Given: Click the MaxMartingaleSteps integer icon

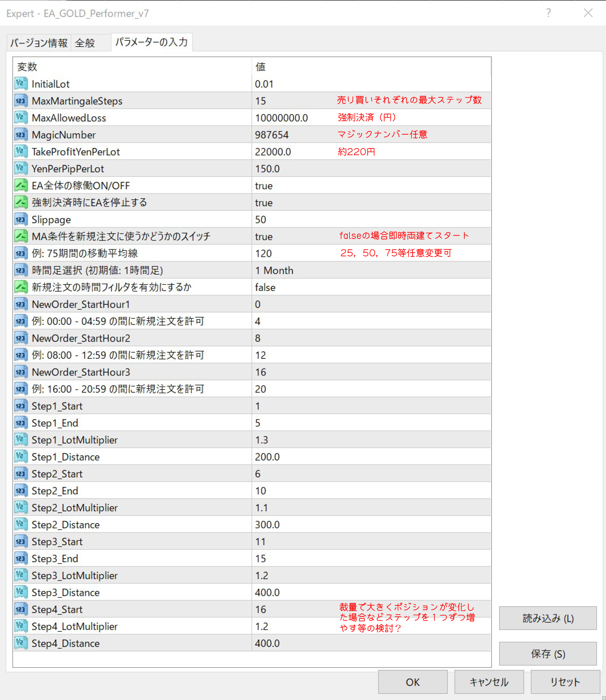Looking at the screenshot, I should click(x=20, y=101).
